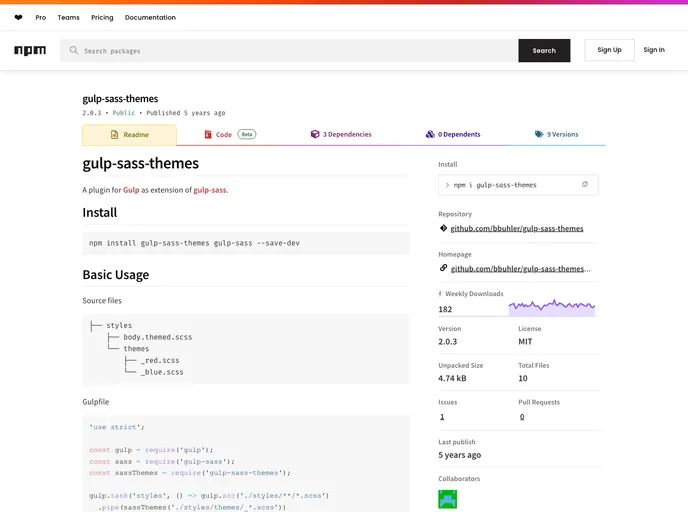The image size is (688, 512).
Task: Click the git repository diamond icon
Action: pos(443,228)
